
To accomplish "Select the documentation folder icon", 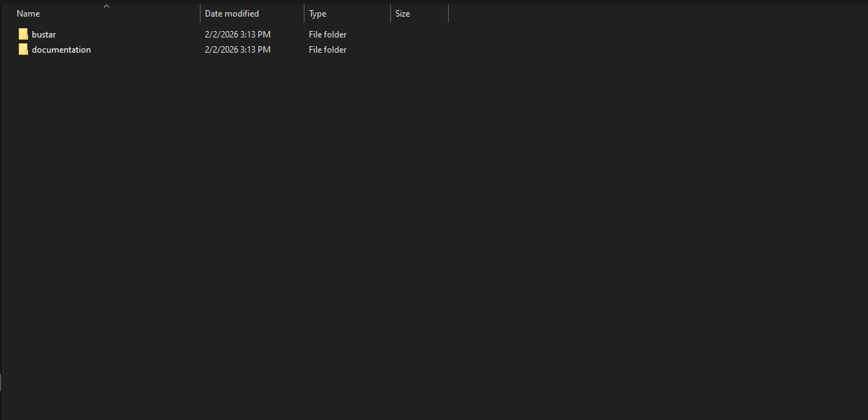I will coord(23,50).
